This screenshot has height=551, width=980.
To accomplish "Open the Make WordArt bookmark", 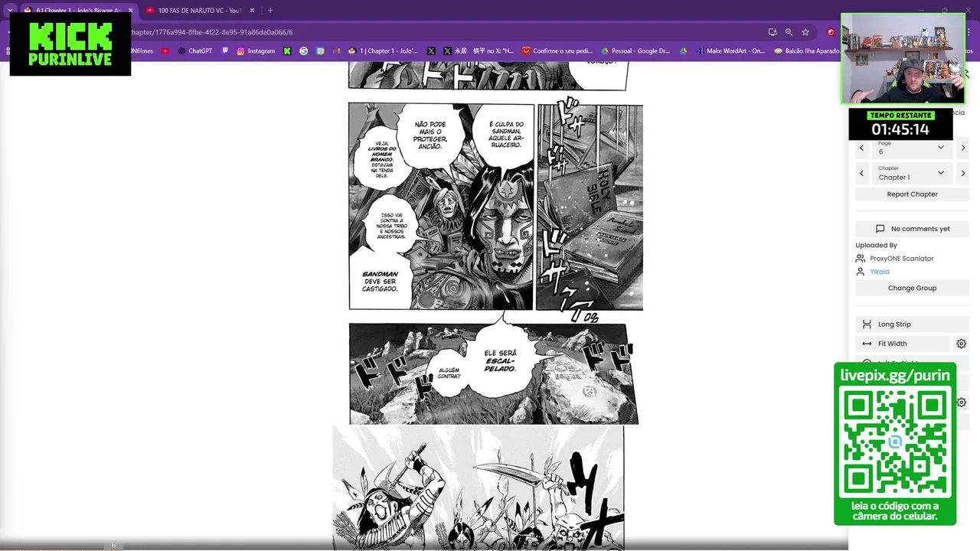I will click(x=730, y=51).
